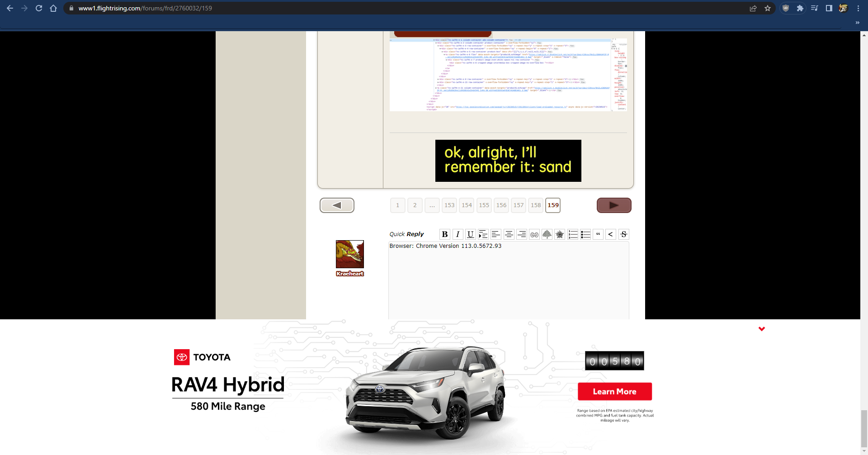868x455 pixels.
Task: Open the browser home page
Action: (53, 8)
